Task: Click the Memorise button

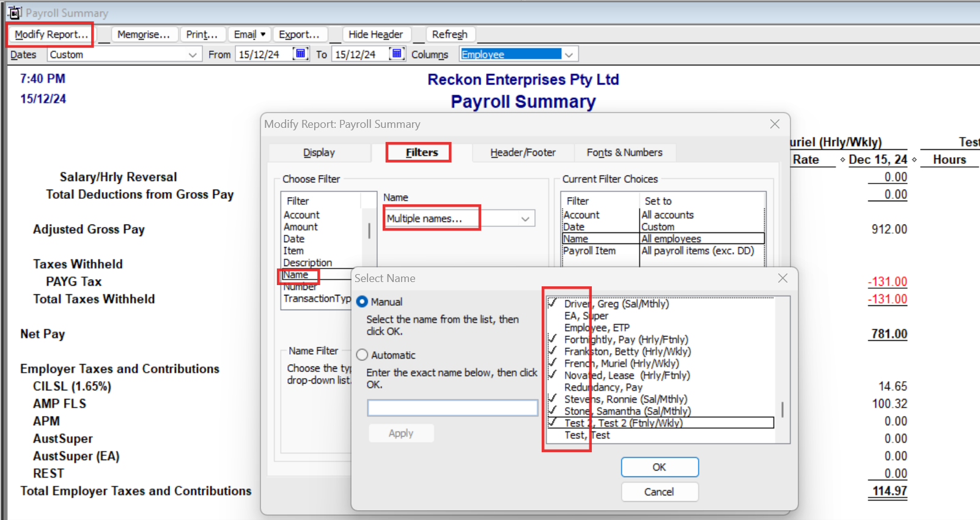Action: tap(144, 34)
